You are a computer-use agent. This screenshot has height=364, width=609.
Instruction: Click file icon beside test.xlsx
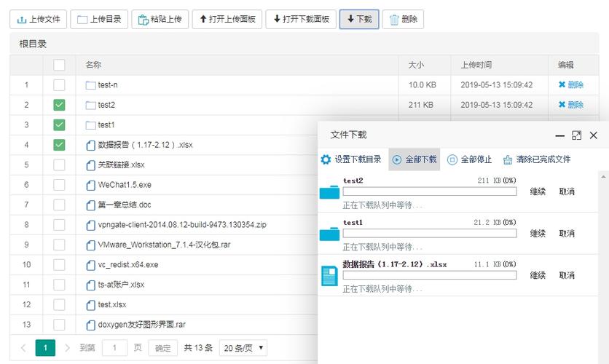pyautogui.click(x=90, y=305)
